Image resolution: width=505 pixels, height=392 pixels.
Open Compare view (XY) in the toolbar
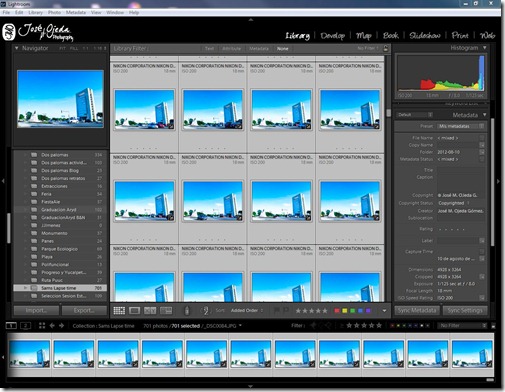[x=150, y=311]
